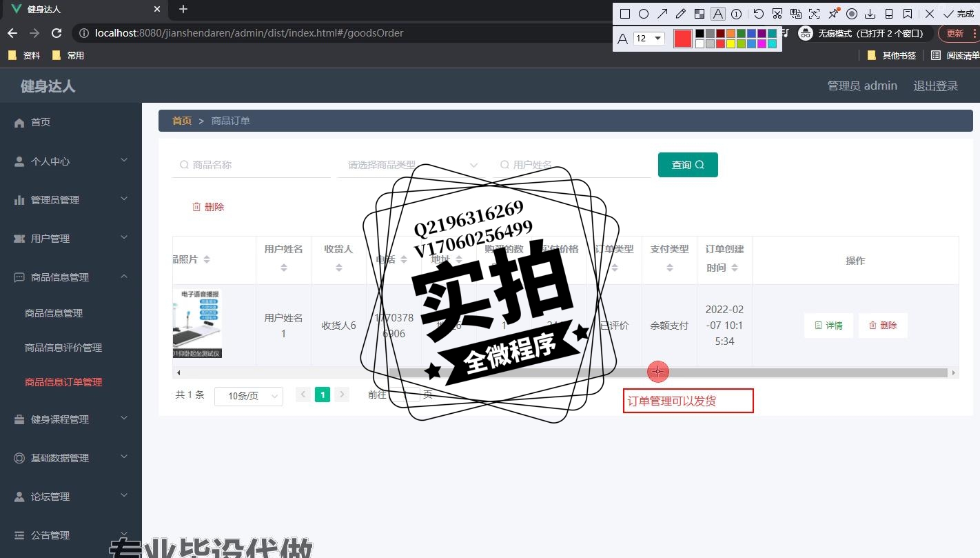980x558 pixels.
Task: Click the OCR text recognition icon
Action: pyautogui.click(x=815, y=14)
